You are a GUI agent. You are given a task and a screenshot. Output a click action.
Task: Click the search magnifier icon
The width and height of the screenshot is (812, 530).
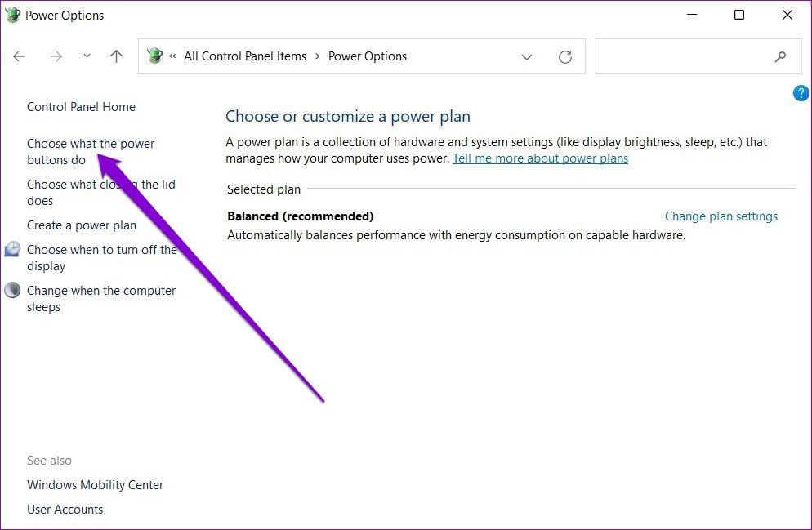(x=780, y=56)
